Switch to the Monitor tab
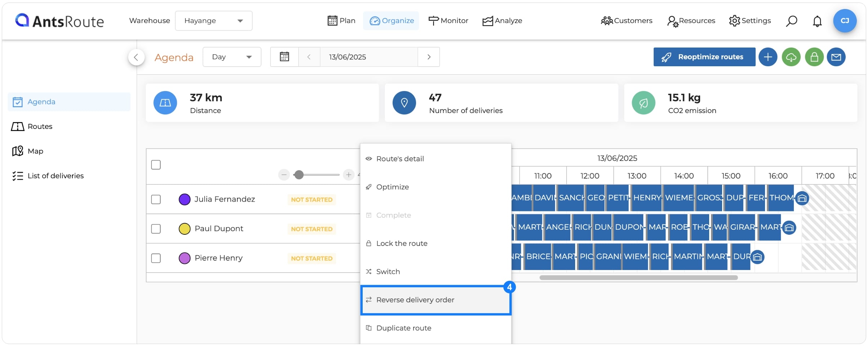Screen dimensions: 868x346 coord(448,21)
